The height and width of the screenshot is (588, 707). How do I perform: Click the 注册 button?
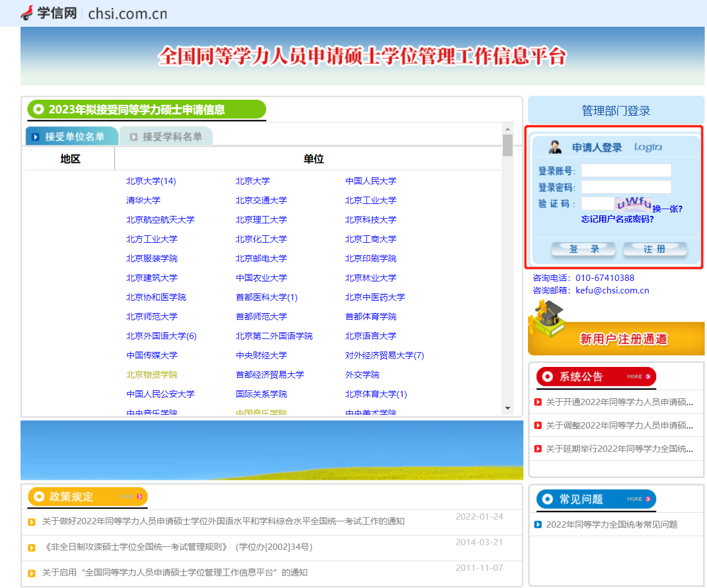pos(655,250)
